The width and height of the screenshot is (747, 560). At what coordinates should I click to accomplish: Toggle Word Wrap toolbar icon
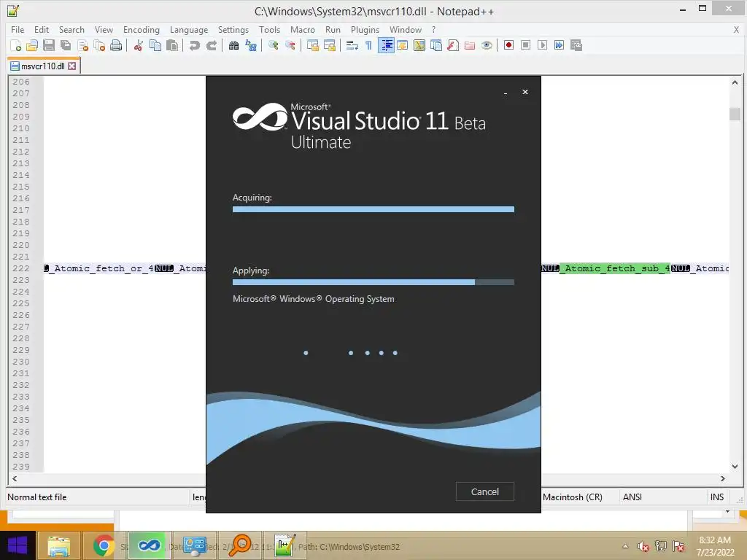coord(352,46)
